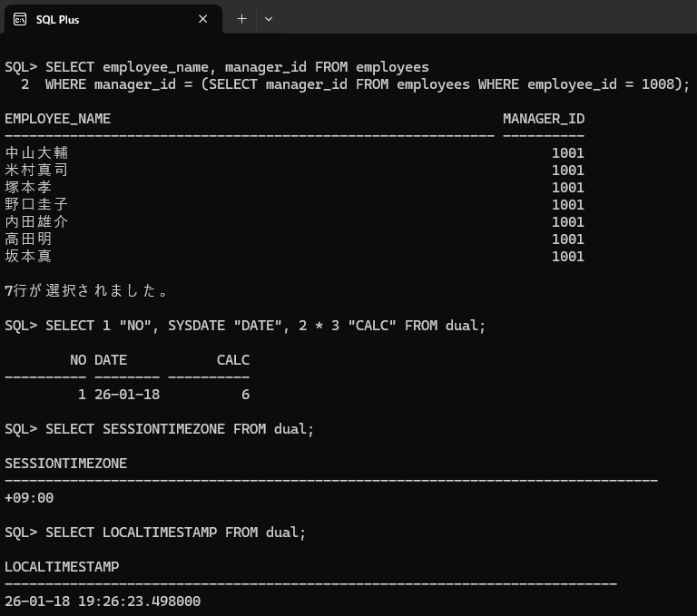Click employee name 米村真司
The image size is (697, 616).
click(x=36, y=171)
